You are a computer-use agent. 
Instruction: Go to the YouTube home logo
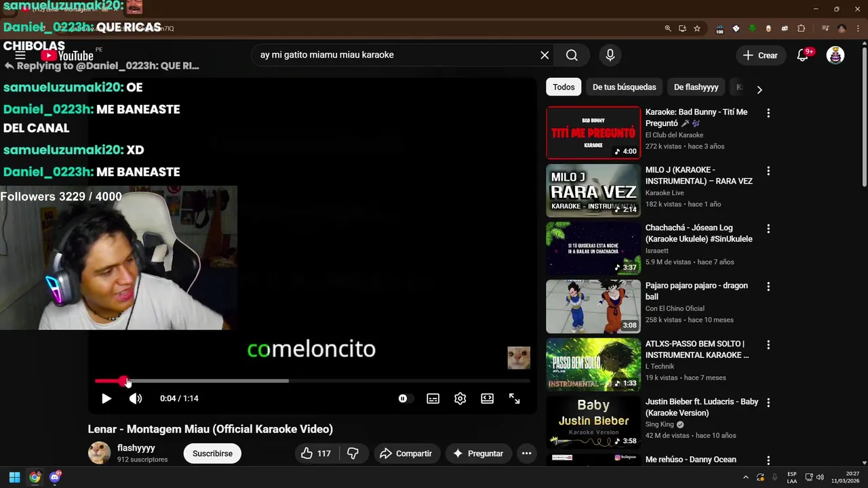coord(66,56)
